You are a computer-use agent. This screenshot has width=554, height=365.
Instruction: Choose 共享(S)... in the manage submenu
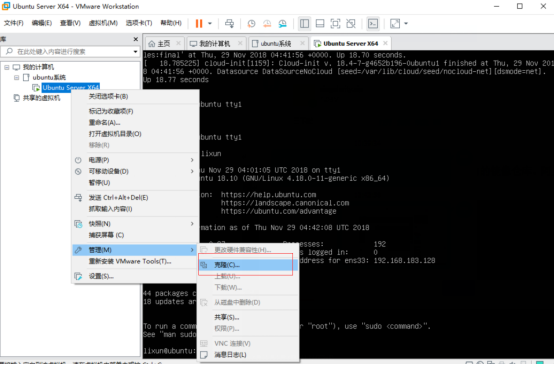pyautogui.click(x=248, y=317)
